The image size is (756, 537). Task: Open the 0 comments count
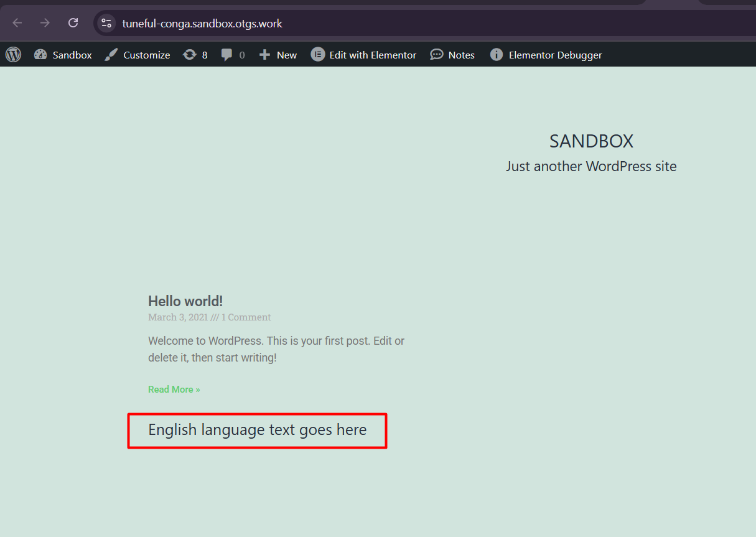point(242,55)
